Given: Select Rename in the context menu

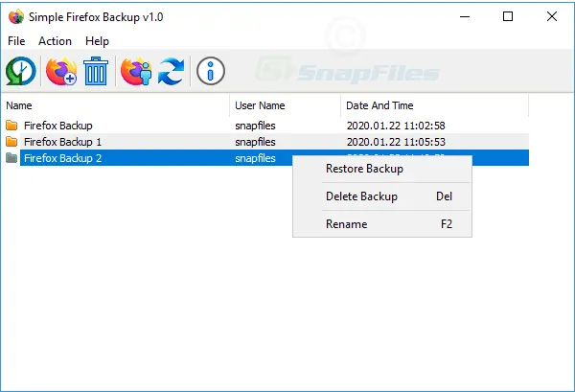Looking at the screenshot, I should point(346,224).
